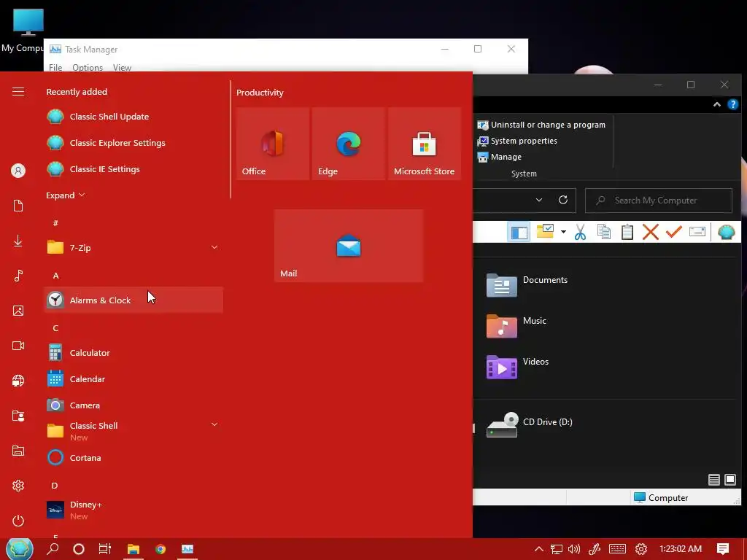Click the Email envelope icon in Explorer toolbar
The height and width of the screenshot is (560, 747).
[x=697, y=232]
